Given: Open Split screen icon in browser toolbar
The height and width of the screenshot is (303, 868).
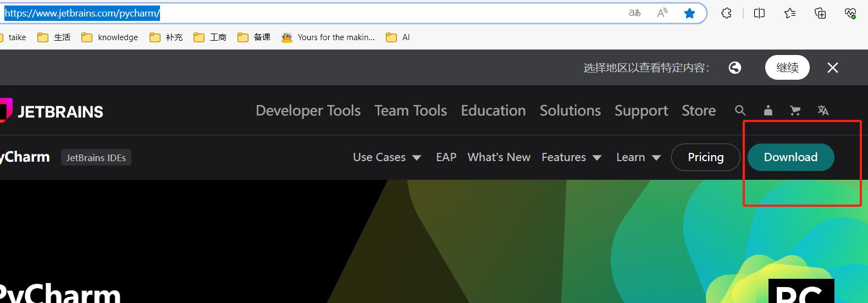Looking at the screenshot, I should pos(759,13).
